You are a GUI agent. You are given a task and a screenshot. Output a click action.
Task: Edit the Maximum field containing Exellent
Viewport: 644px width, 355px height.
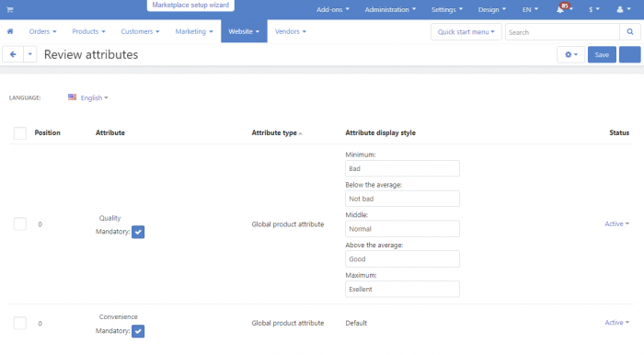[402, 289]
